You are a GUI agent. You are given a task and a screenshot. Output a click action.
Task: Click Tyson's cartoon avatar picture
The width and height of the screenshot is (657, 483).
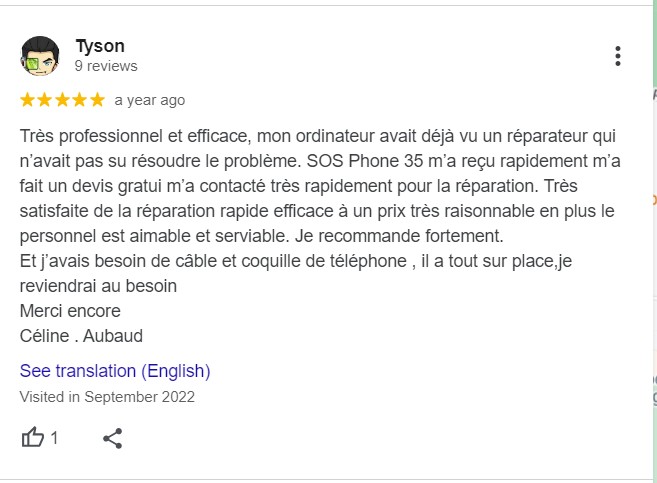coord(40,56)
